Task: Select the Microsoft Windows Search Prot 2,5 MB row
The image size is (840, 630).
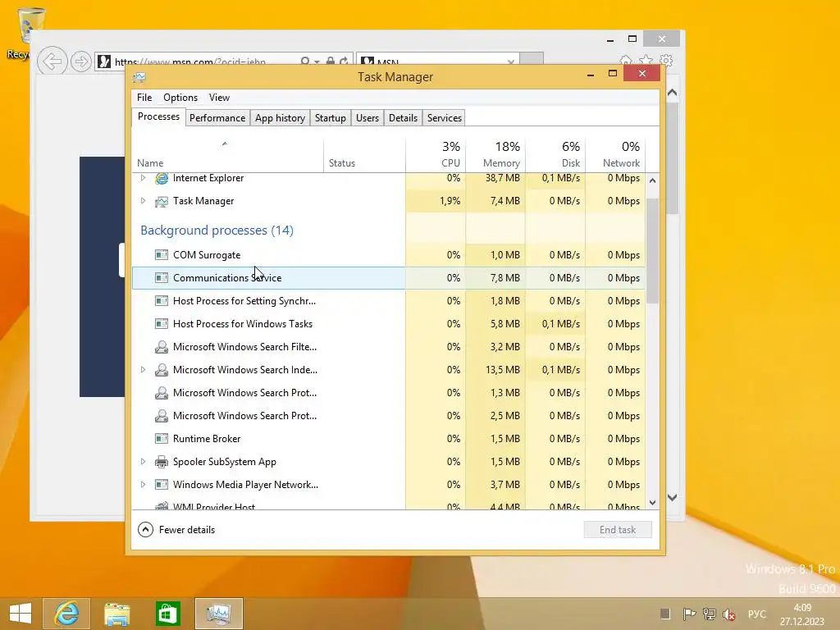Action: tap(388, 416)
